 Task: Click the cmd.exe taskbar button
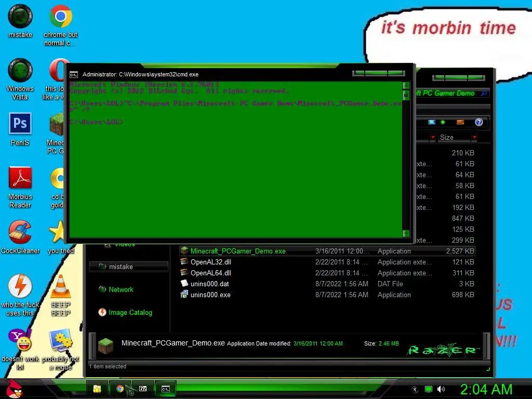[x=166, y=389]
